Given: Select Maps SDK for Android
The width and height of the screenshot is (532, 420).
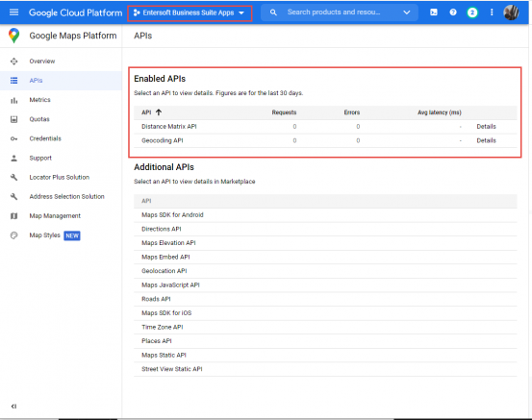Looking at the screenshot, I should [325, 215].
